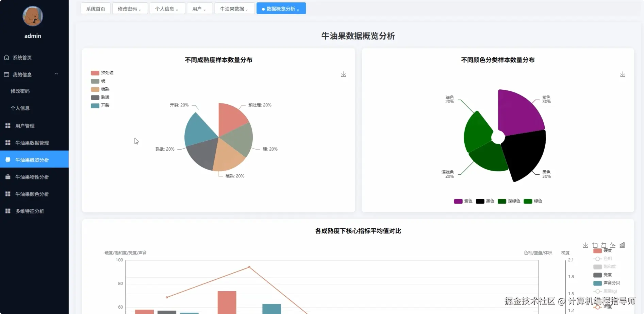Open 用户管理 from the sidebar
The image size is (644, 314).
click(34, 126)
